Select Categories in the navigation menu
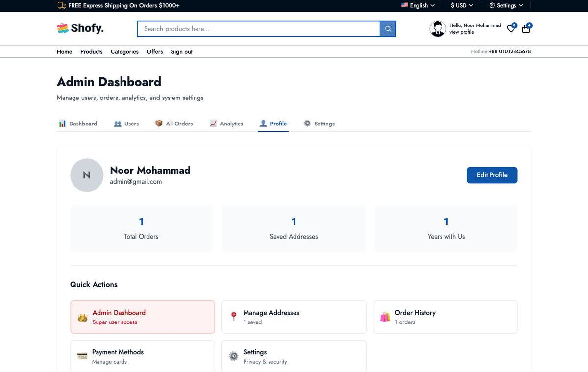This screenshot has width=588, height=372. pyautogui.click(x=124, y=52)
